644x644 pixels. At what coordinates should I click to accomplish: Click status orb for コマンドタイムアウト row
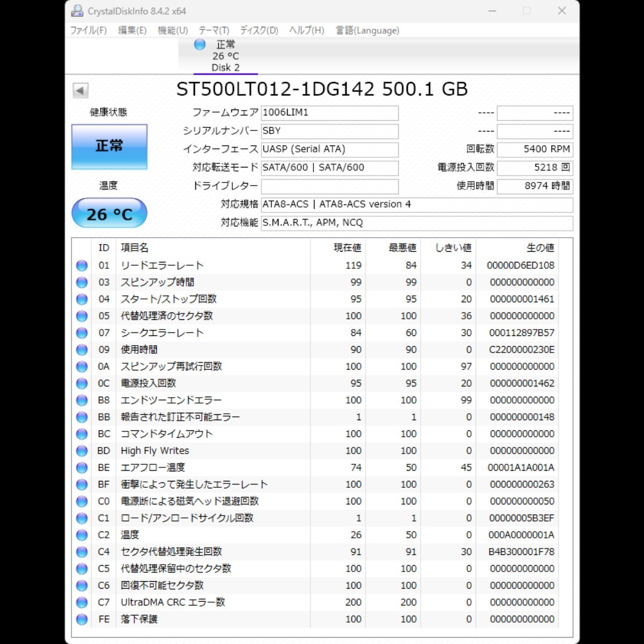coord(82,434)
